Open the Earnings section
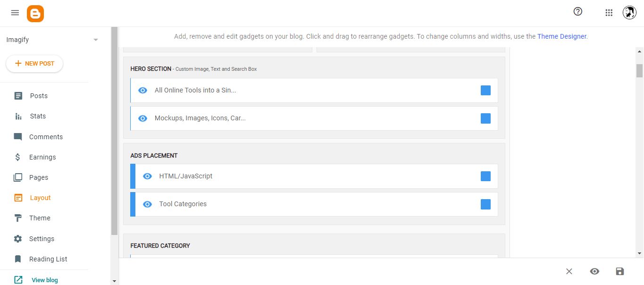The height and width of the screenshot is (285, 644). pyautogui.click(x=42, y=157)
